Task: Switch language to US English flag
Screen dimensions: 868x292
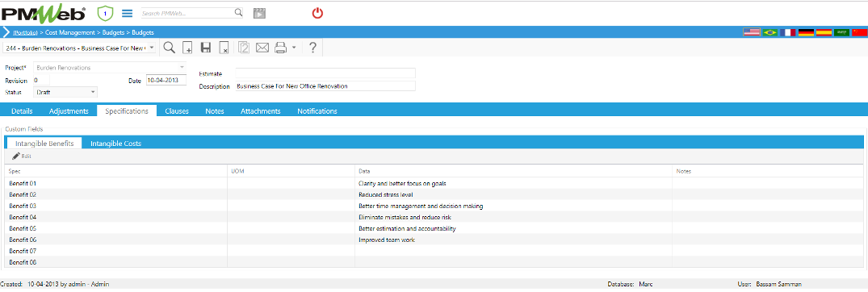Action: pyautogui.click(x=751, y=32)
